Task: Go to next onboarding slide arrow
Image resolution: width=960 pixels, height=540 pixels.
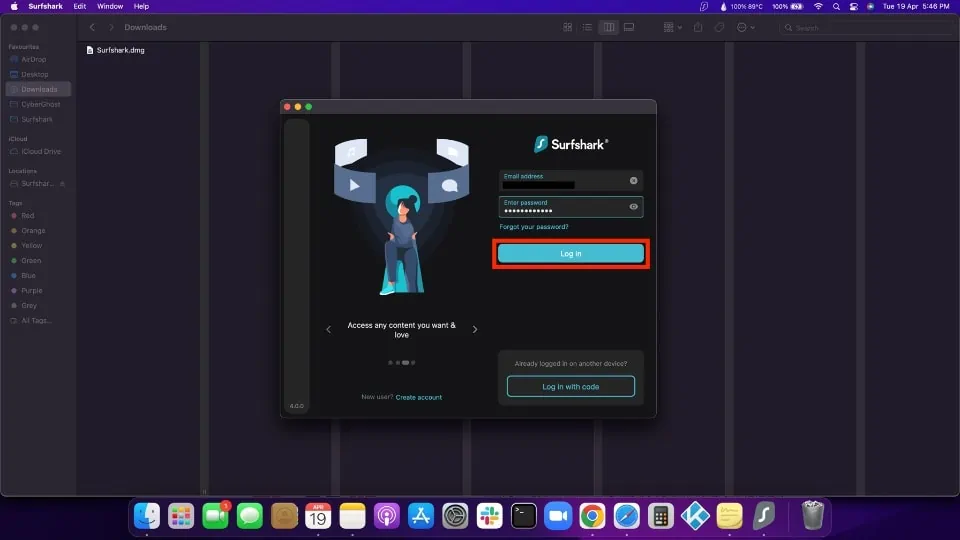Action: (x=475, y=329)
